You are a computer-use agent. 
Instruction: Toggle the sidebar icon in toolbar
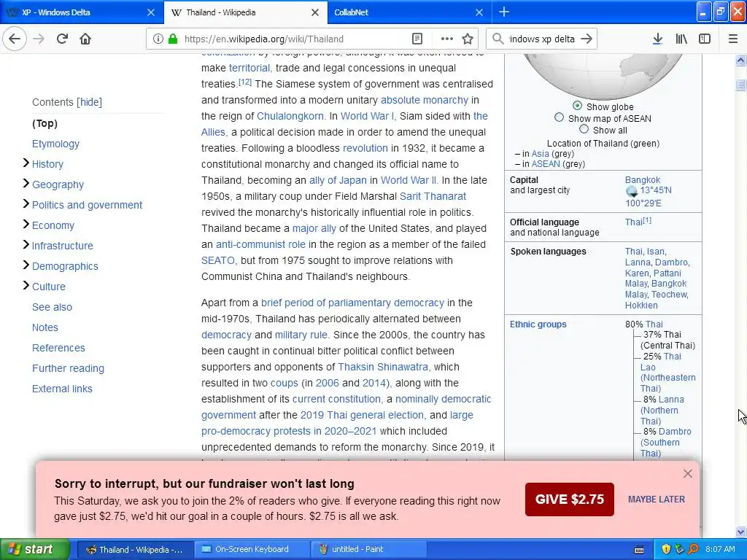(x=705, y=39)
